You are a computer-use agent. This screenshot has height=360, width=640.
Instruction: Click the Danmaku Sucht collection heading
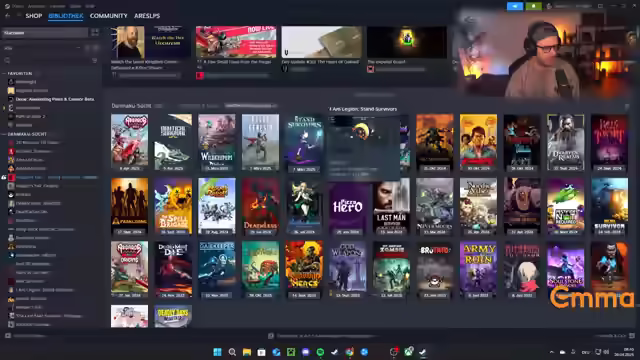click(131, 106)
